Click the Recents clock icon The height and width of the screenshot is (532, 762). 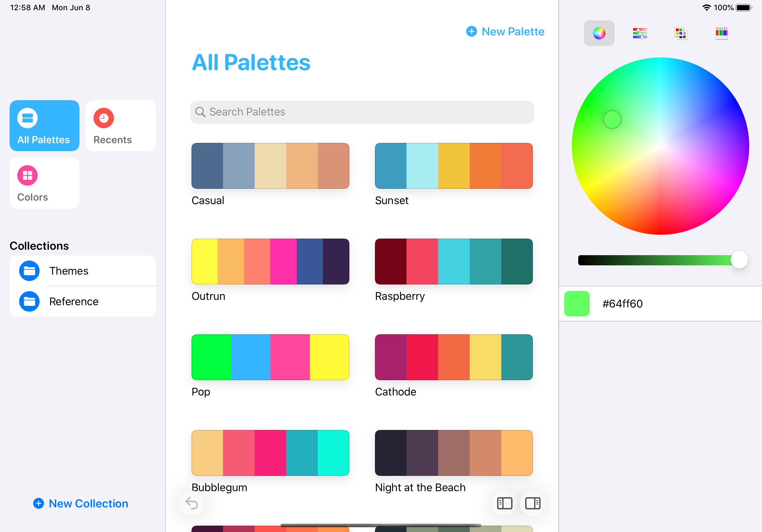coord(104,118)
